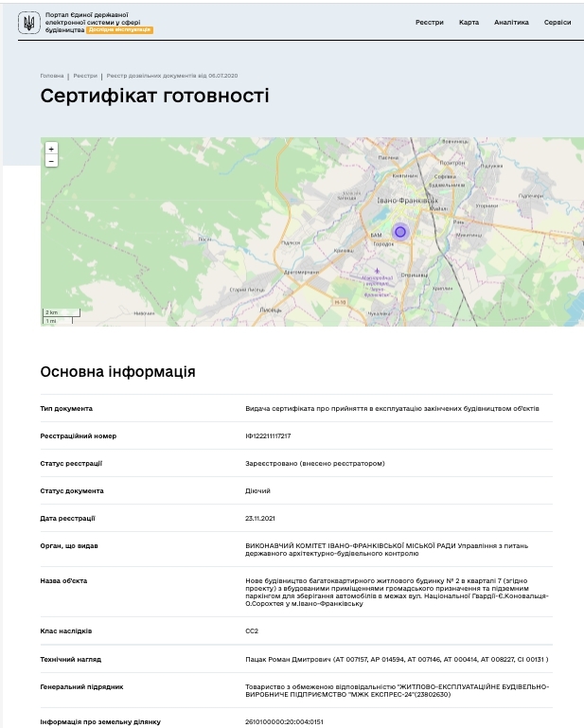Click the registration date 23.11.2021
Screen dimensions: 584x728
click(260, 518)
